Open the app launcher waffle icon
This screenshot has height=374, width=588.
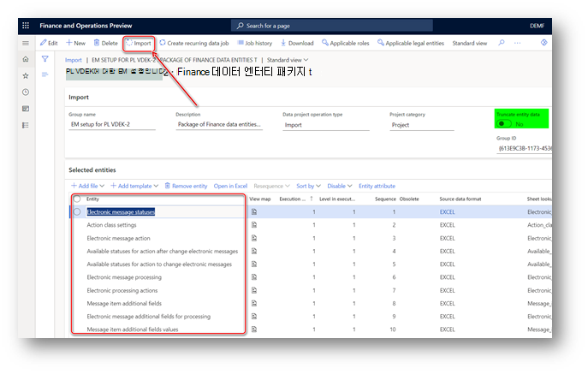tap(26, 26)
